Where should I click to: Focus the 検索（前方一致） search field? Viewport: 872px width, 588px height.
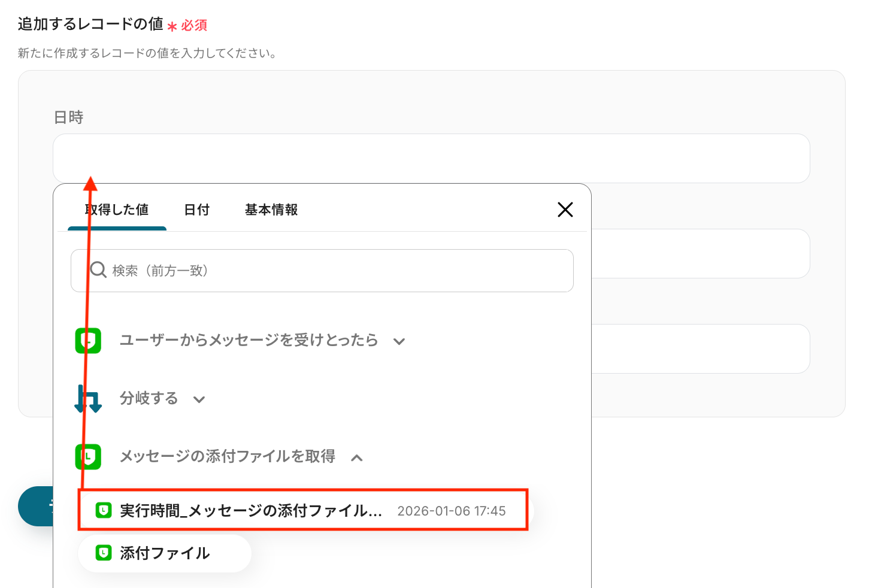pos(335,271)
